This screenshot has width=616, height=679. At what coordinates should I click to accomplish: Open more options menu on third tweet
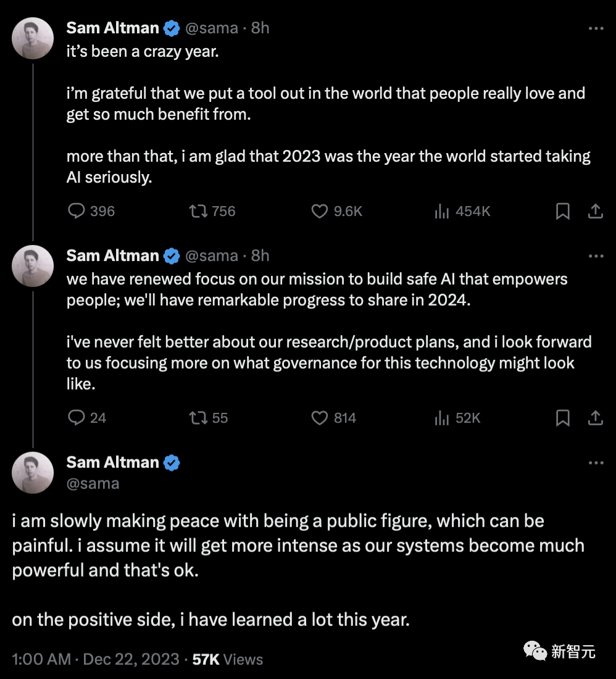click(x=596, y=462)
